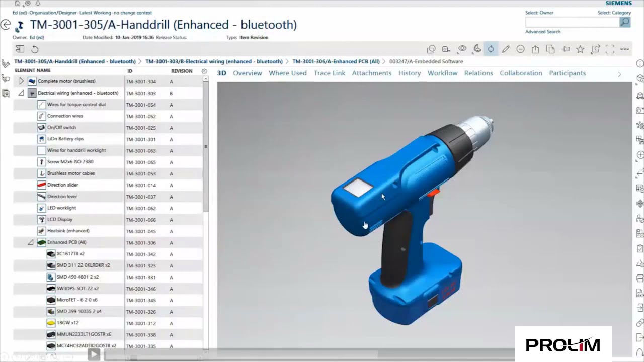Click breadcrumb TM-3001-305/A-Handdrill (Enhanced - bluetooth)

pos(75,61)
